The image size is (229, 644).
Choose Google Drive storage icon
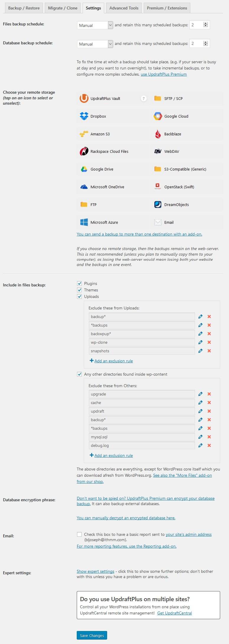(x=84, y=169)
